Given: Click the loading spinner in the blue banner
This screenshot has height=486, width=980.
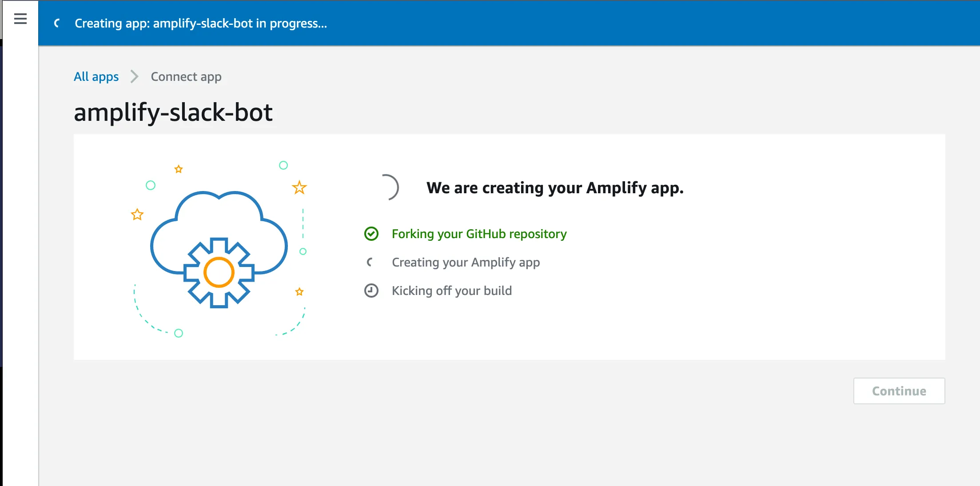Looking at the screenshot, I should click(57, 24).
